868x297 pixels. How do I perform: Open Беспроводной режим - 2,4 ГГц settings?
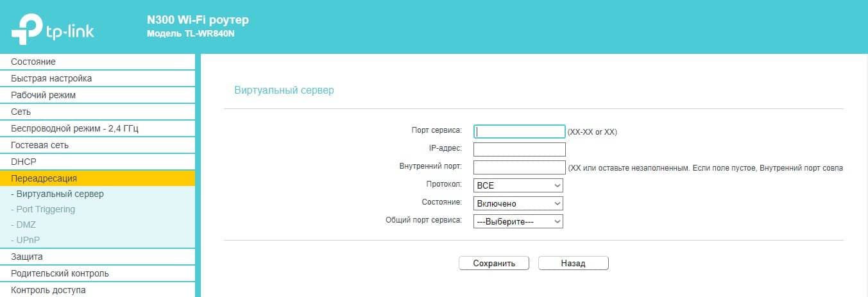click(x=75, y=128)
